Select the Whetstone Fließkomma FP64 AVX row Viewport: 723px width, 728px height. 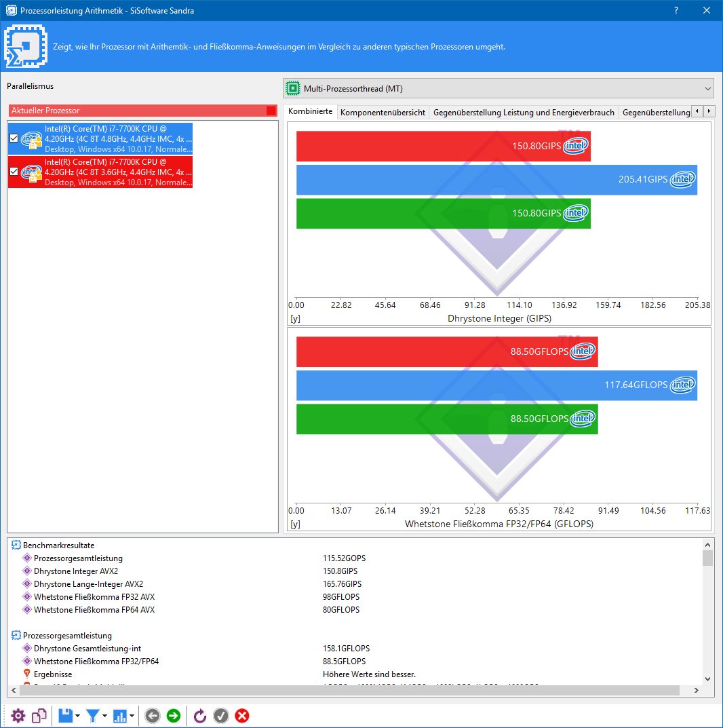(355, 610)
